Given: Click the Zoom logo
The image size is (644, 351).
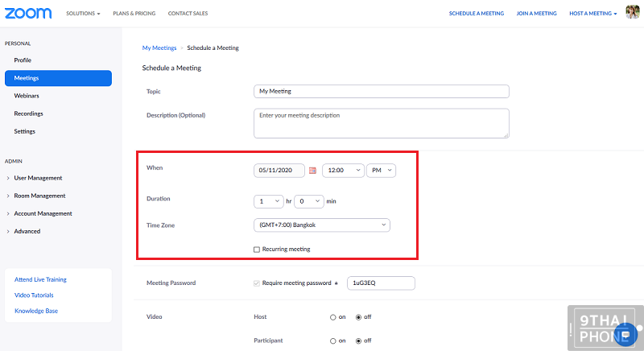Looking at the screenshot, I should pos(28,13).
